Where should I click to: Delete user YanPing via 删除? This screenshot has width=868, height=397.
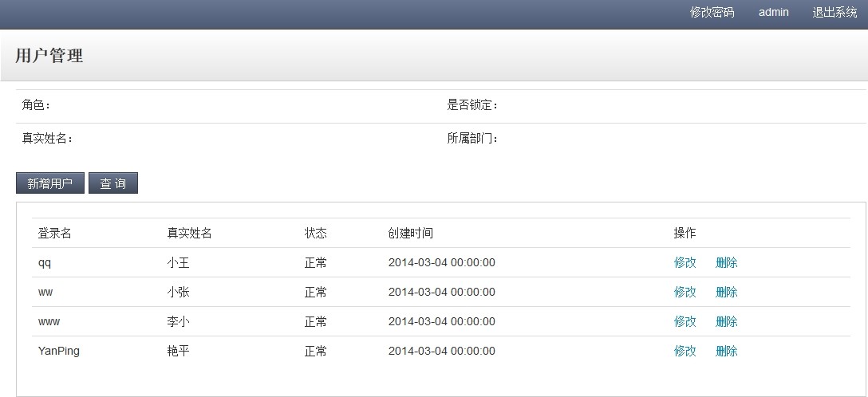point(726,351)
